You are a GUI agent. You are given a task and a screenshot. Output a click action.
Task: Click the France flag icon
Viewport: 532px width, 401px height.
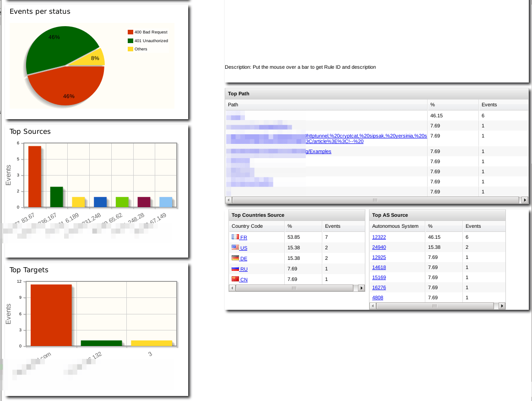[235, 237]
